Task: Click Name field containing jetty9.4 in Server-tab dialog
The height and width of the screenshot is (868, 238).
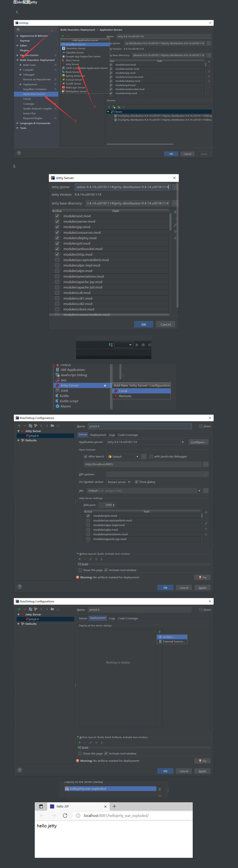Action: [x=140, y=426]
